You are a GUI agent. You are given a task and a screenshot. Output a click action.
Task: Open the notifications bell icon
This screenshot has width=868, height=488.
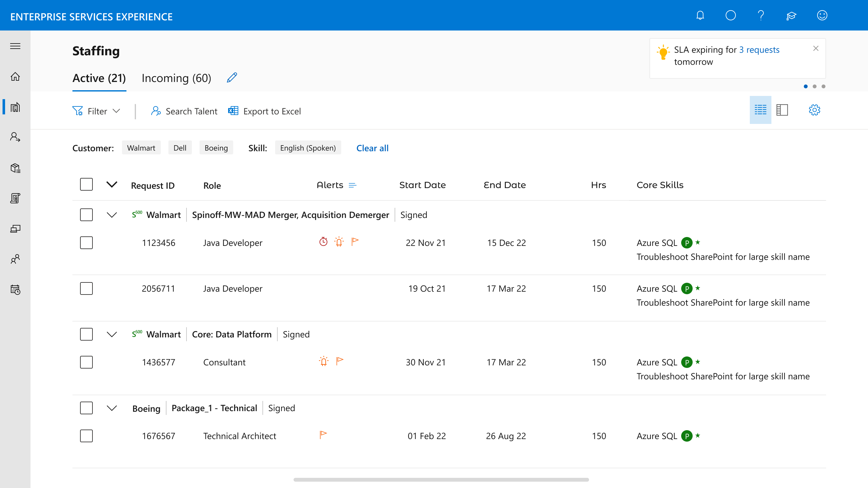pyautogui.click(x=700, y=16)
